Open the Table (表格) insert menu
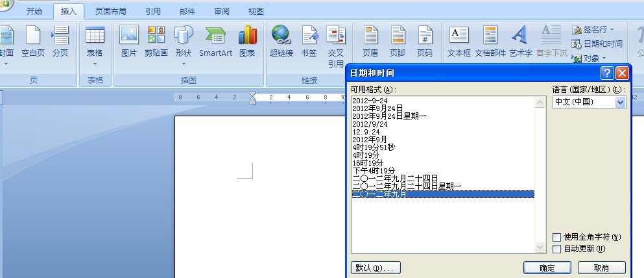644x278 pixels. point(95,45)
